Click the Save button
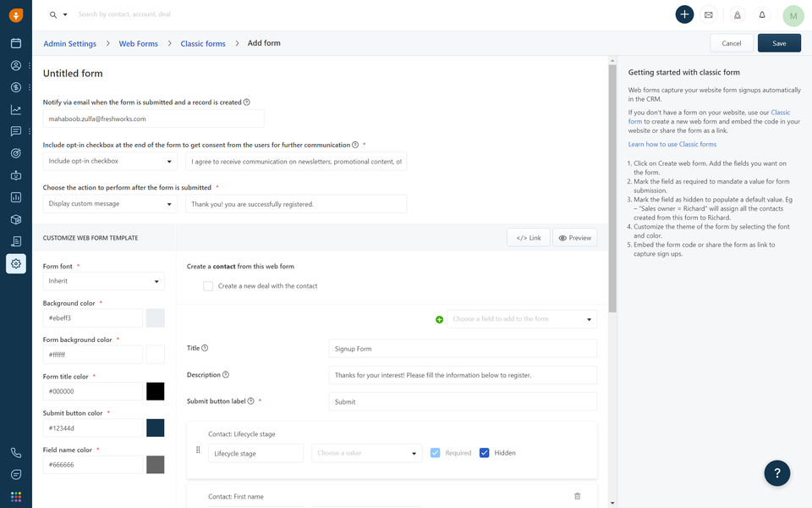 pyautogui.click(x=779, y=43)
